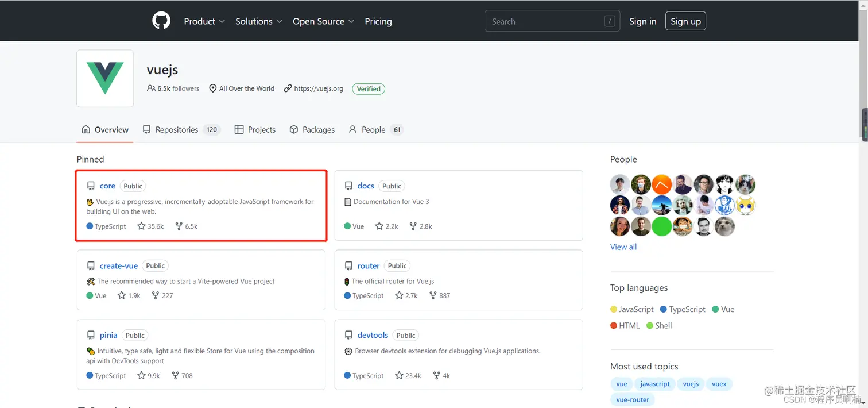Click the create-vue star count
Viewport: 868px width, 408px height.
click(129, 295)
